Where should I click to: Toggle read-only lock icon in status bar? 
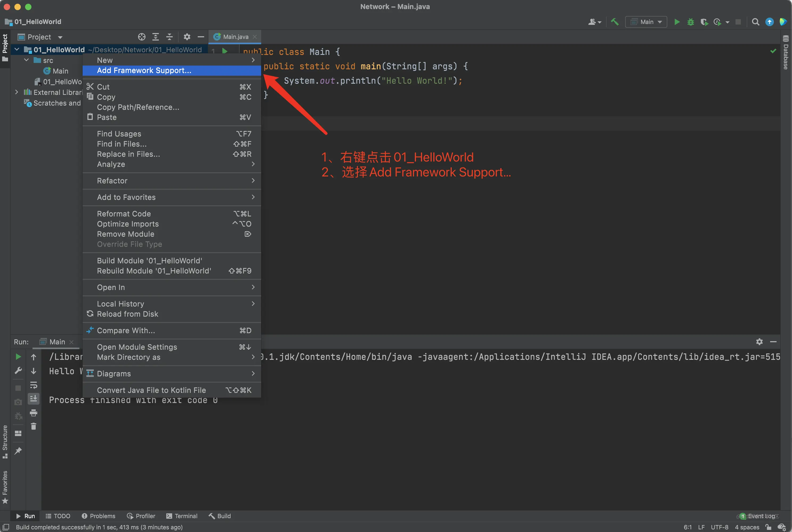click(769, 527)
